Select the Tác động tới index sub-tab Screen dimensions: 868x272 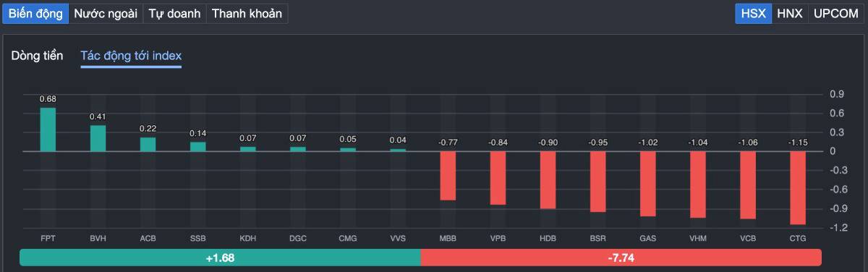coord(131,56)
